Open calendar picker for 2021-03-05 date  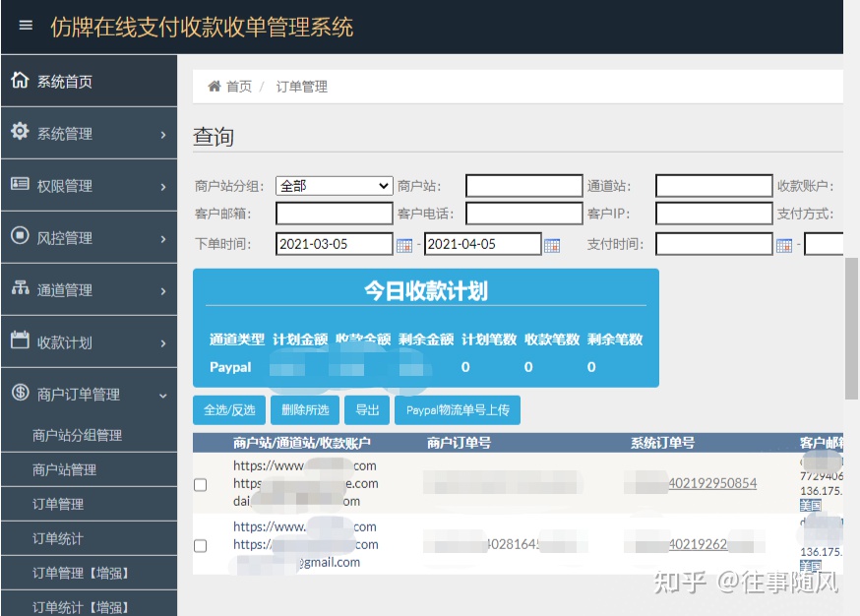pos(404,245)
